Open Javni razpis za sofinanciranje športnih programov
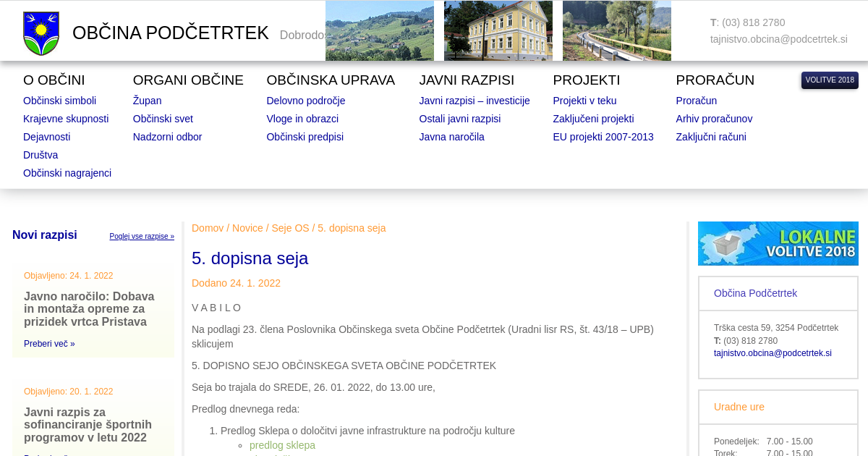Screen dimensions: 868x456 pos(88,425)
